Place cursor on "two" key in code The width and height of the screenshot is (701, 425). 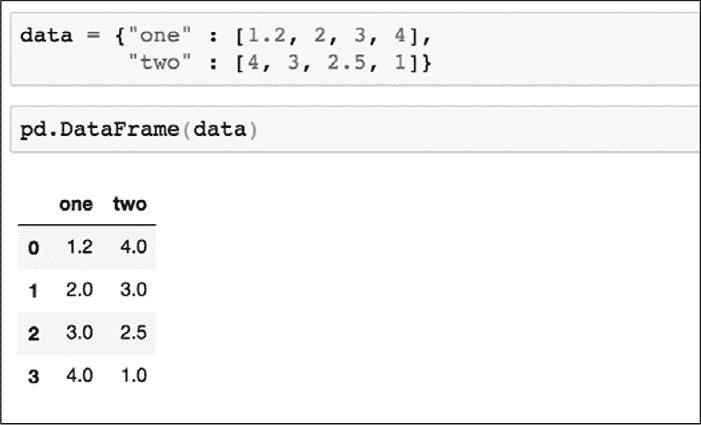[156, 63]
